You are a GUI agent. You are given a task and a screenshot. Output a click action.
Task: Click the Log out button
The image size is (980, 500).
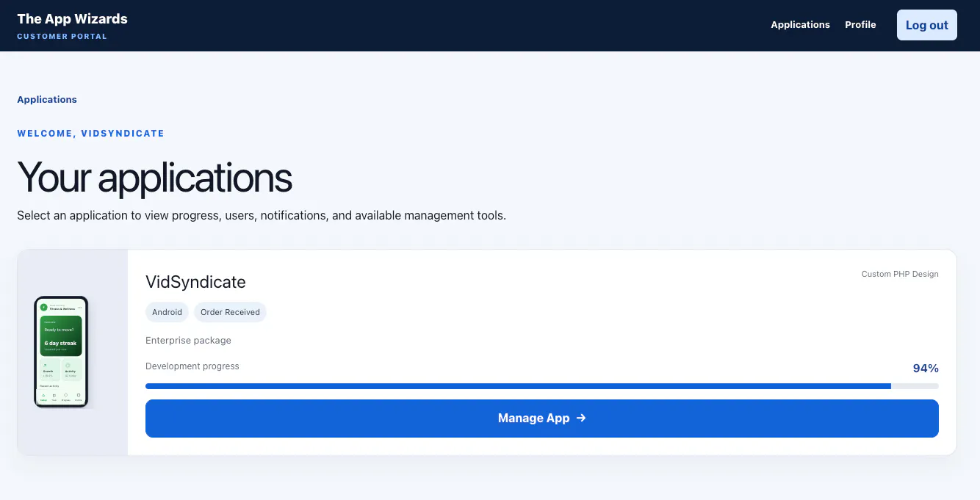926,25
